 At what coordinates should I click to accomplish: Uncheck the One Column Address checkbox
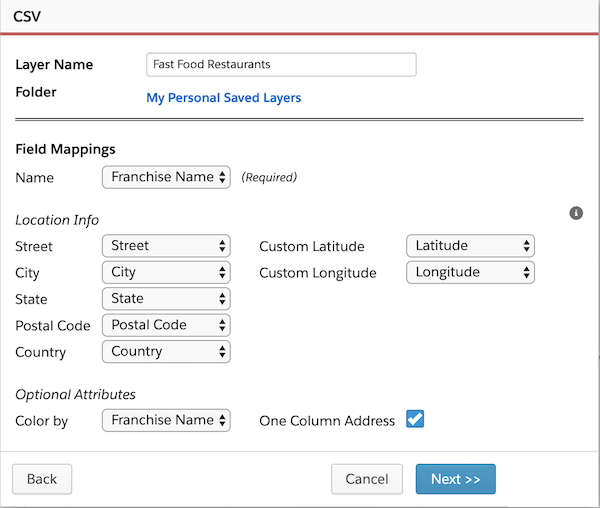click(415, 419)
